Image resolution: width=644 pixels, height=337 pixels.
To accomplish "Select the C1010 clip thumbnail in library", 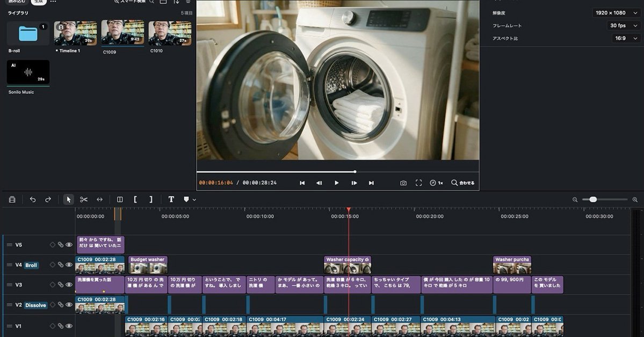I will click(170, 33).
